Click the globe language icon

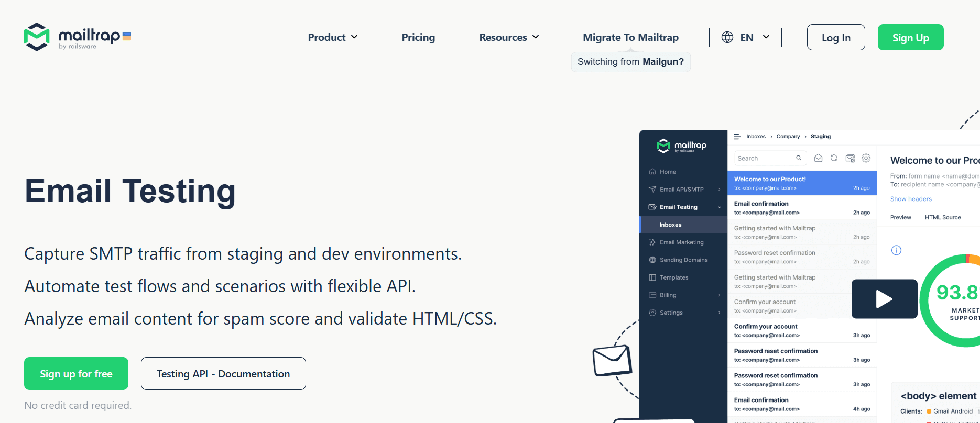coord(727,37)
